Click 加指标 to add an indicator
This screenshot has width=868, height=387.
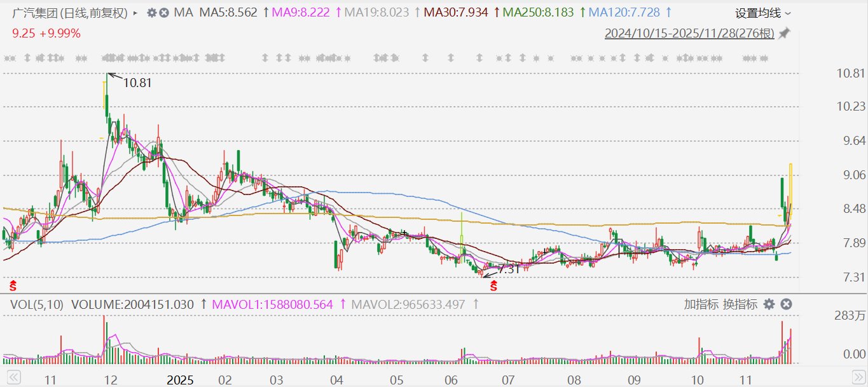point(701,304)
